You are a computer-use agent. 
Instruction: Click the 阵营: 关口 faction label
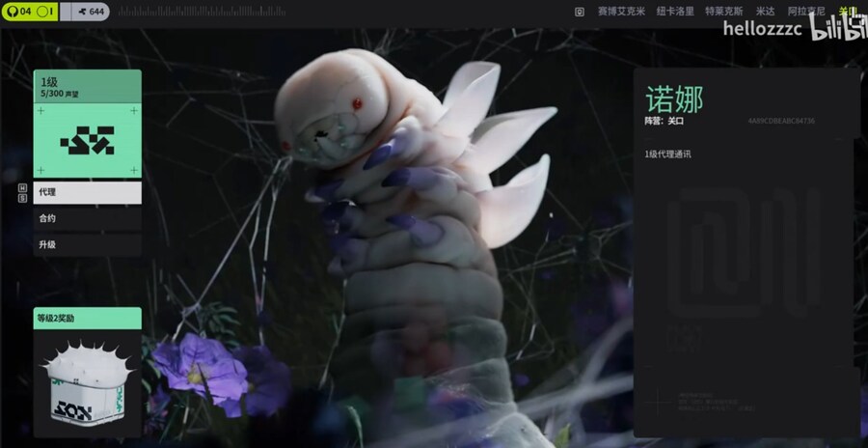pyautogui.click(x=664, y=121)
